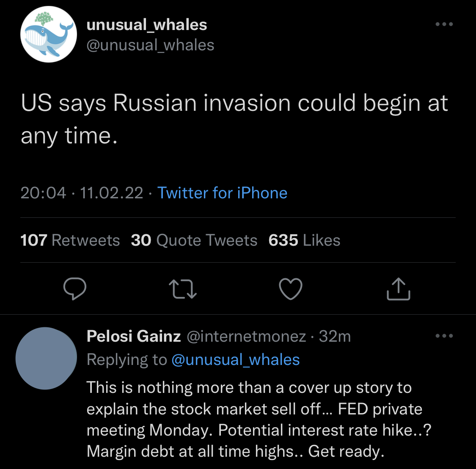Tap the retweet arrows icon
Screen dimensions: 476x469
182,289
